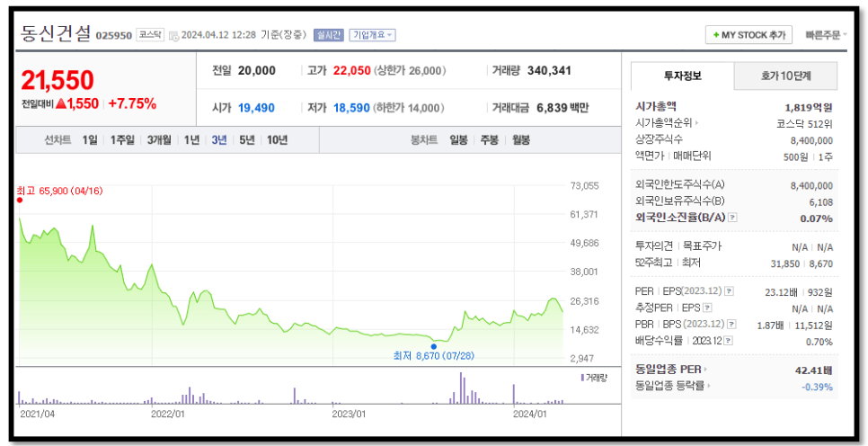This screenshot has height=446, width=868.
Task: Open the 빠른주문 dropdown
Action: click(x=827, y=35)
